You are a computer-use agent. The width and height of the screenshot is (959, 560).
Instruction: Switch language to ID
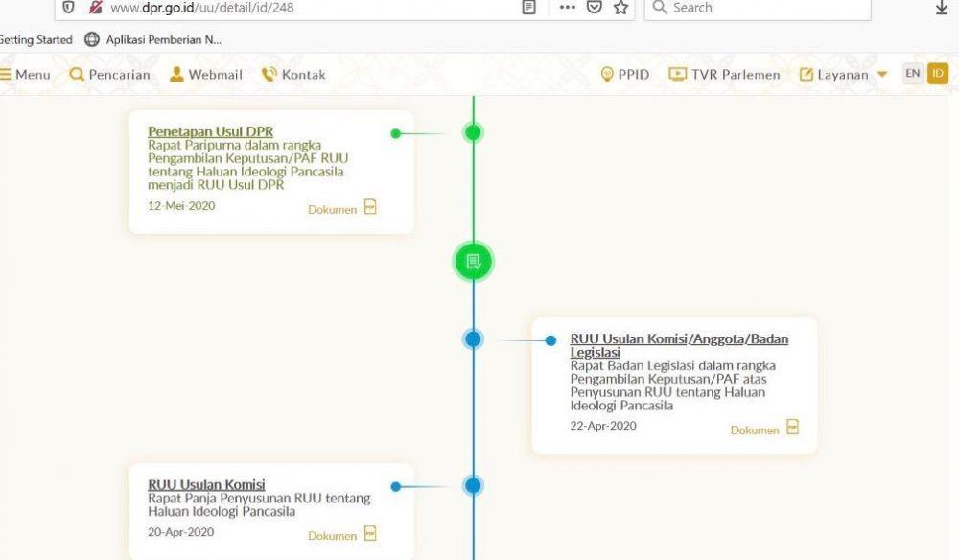[x=938, y=74]
